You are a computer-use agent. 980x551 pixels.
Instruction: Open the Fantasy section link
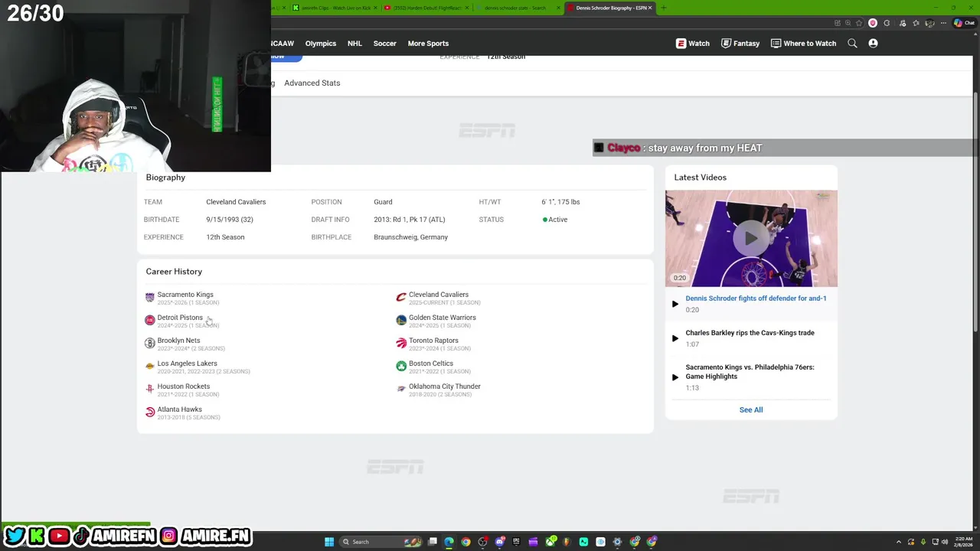pyautogui.click(x=740, y=44)
